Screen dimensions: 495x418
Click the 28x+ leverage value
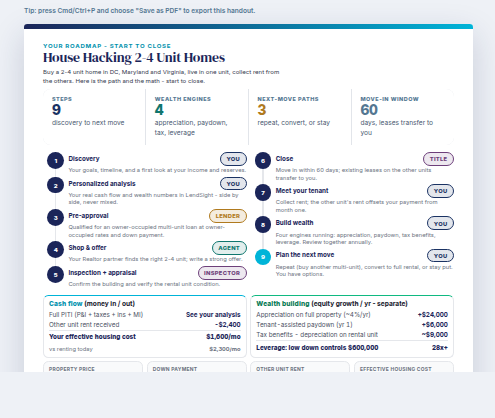pos(440,348)
